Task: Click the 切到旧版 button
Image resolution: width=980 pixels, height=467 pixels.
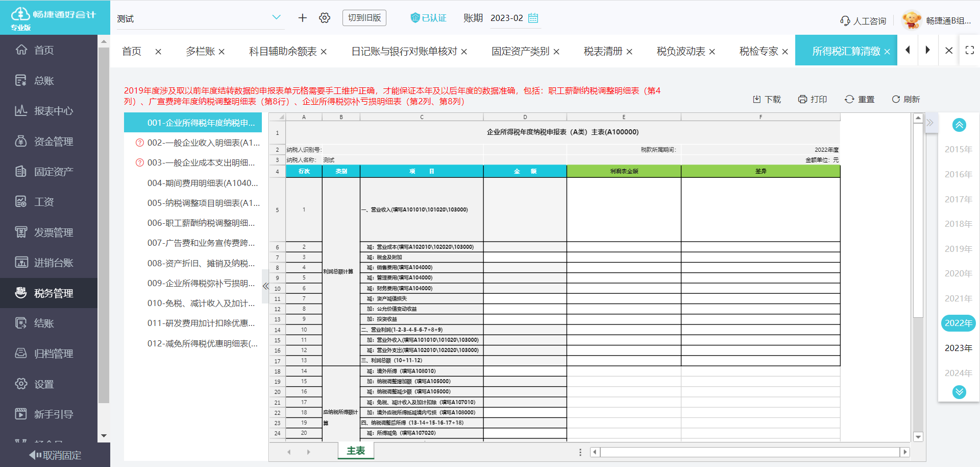Action: [364, 17]
